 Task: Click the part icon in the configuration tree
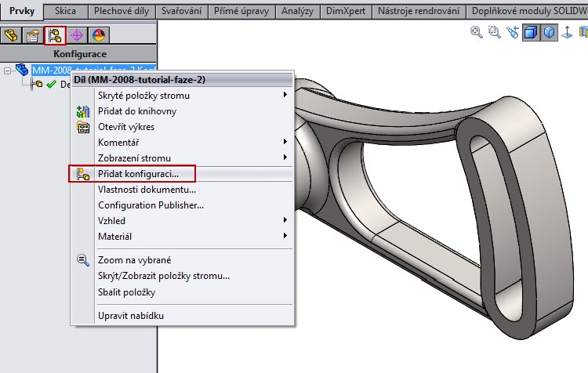click(x=22, y=70)
